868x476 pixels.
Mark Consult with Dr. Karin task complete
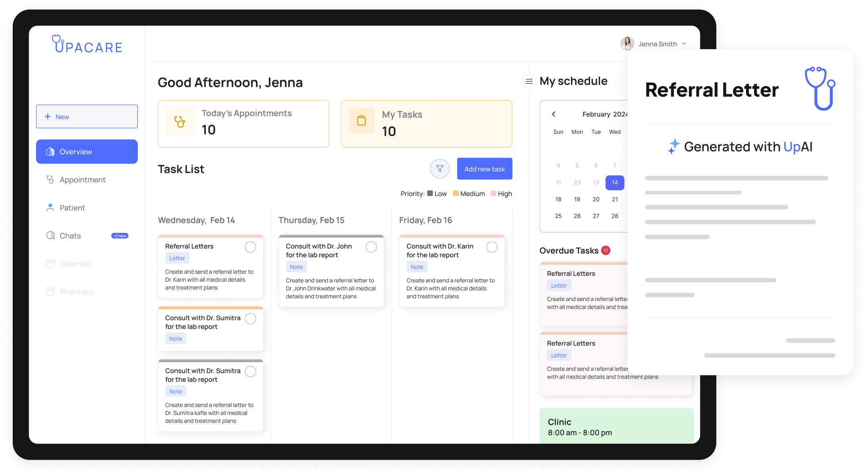pyautogui.click(x=492, y=247)
